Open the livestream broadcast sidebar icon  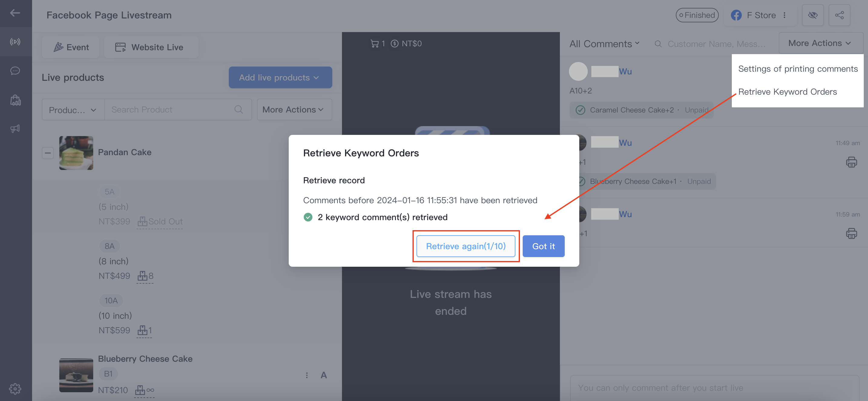15,42
